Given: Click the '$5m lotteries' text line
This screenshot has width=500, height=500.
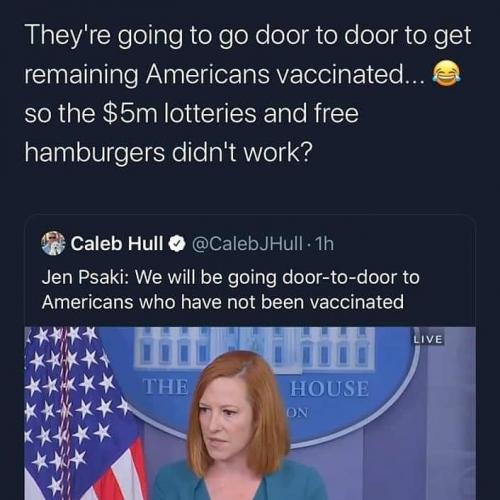Looking at the screenshot, I should pos(191,113).
